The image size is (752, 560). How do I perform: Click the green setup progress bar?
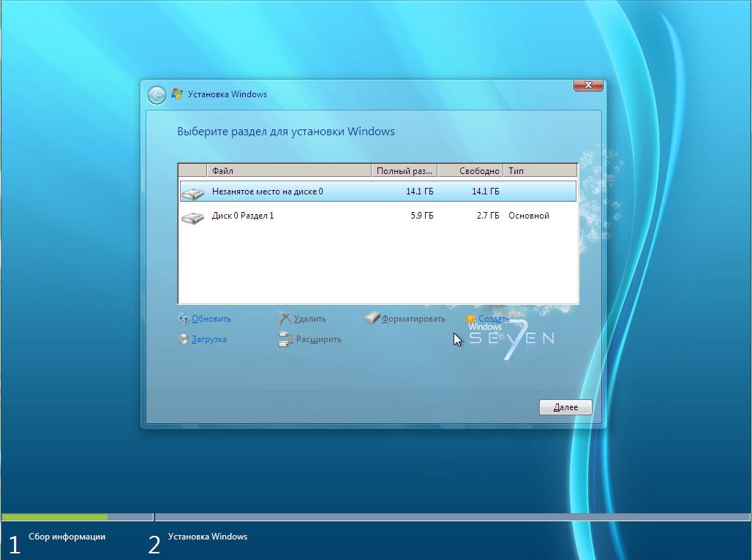[55, 517]
